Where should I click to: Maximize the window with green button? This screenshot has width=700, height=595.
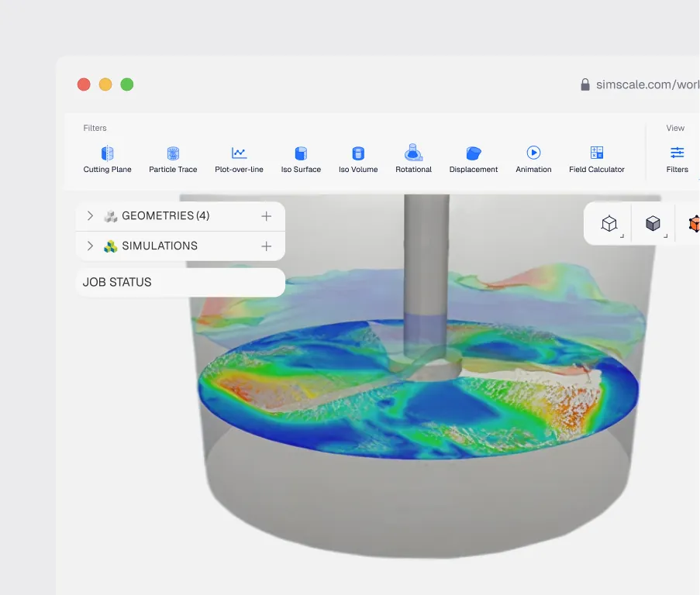(127, 84)
